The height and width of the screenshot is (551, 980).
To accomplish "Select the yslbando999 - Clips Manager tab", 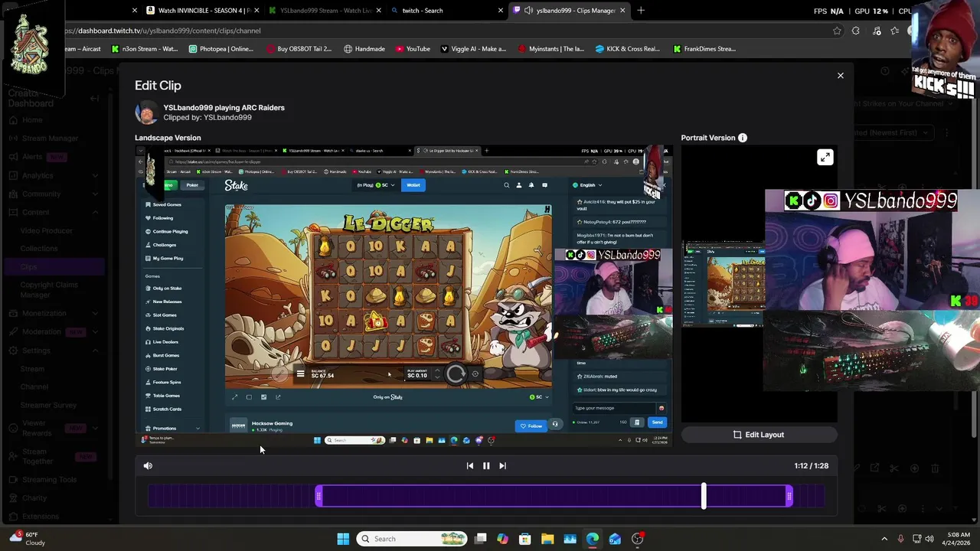I will coord(569,11).
